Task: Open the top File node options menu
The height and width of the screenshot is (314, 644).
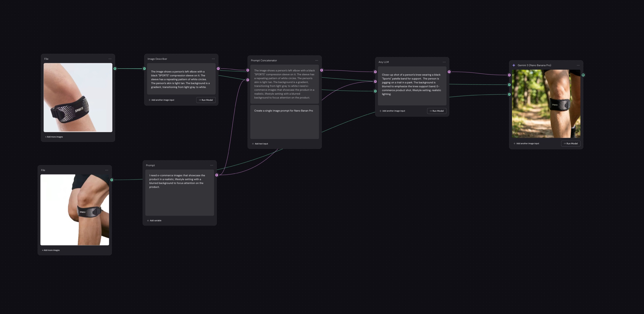Action: coord(110,59)
